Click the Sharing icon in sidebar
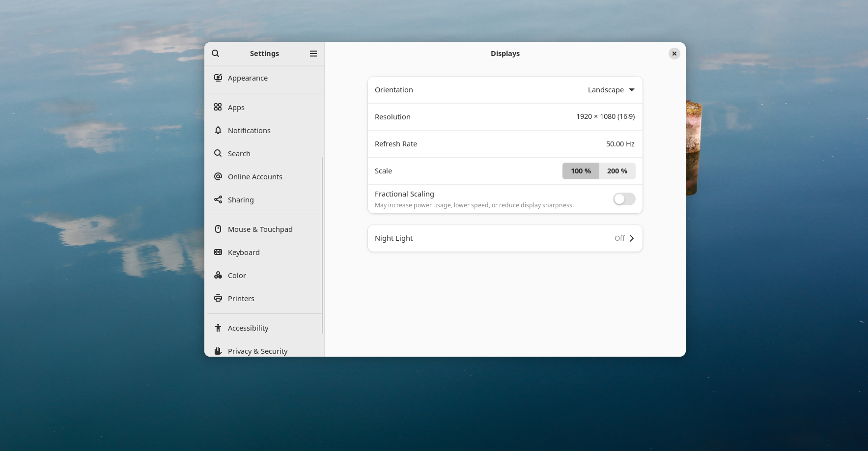 218,199
